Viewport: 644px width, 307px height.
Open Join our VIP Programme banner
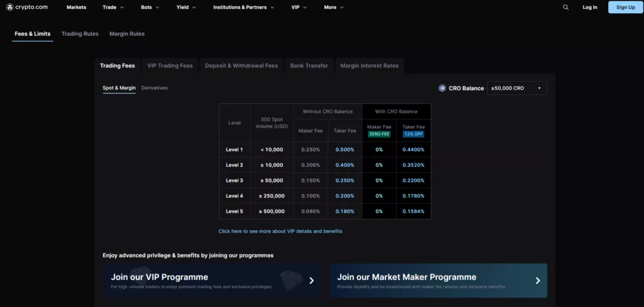click(x=211, y=281)
